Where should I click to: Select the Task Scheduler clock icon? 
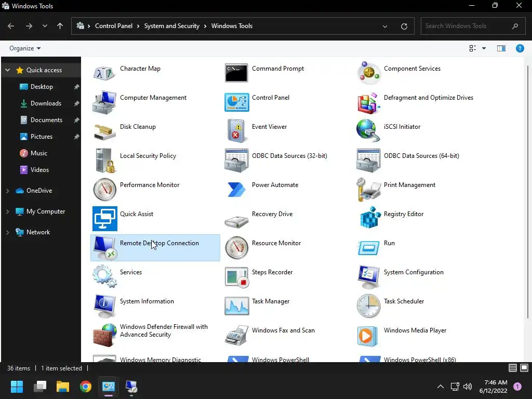click(x=368, y=305)
